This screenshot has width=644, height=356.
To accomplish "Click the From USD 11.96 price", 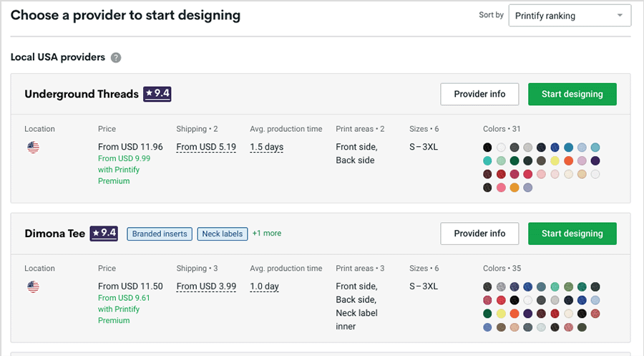I will pos(130,147).
